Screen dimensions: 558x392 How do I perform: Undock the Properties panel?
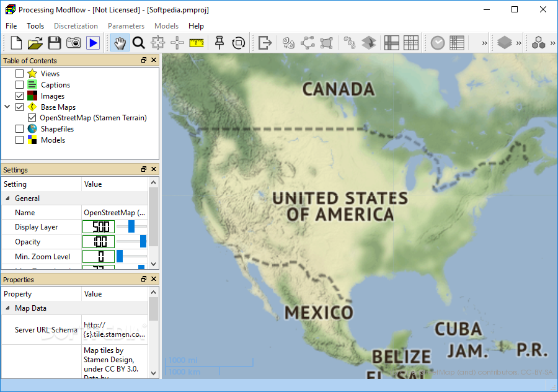[144, 278]
